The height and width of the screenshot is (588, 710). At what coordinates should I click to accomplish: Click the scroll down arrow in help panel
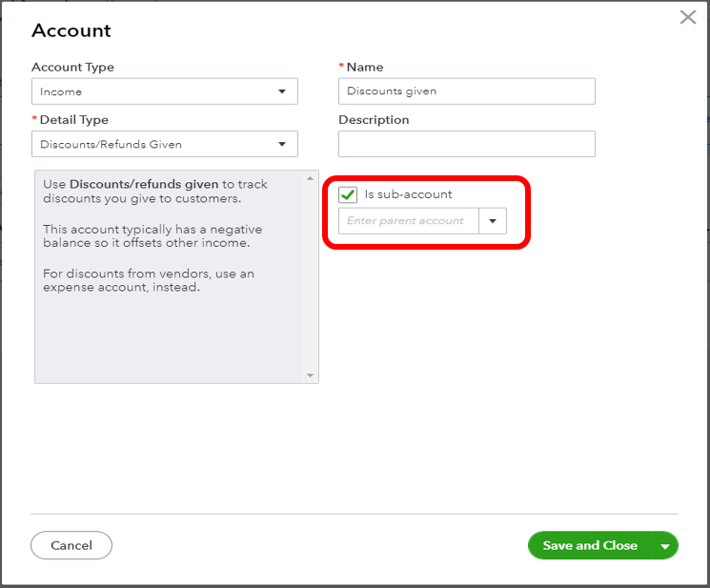[x=311, y=376]
